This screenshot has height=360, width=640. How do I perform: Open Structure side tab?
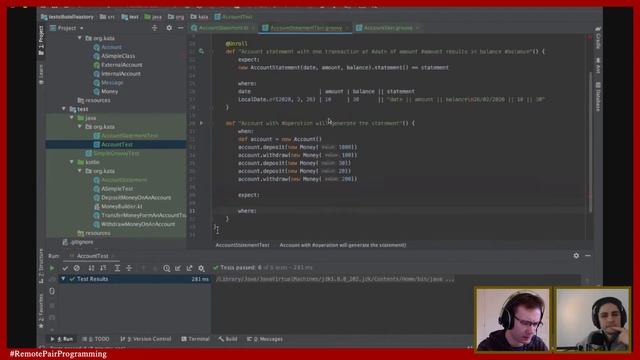[41, 266]
